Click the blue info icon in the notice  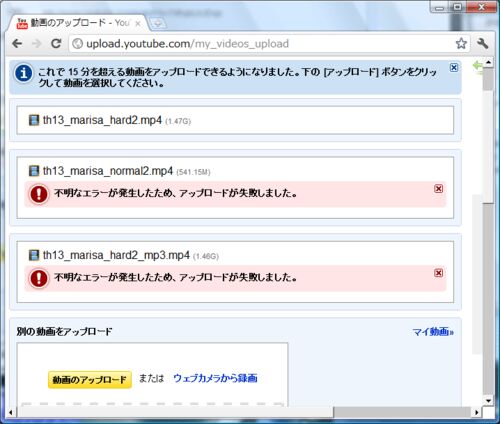(x=23, y=73)
